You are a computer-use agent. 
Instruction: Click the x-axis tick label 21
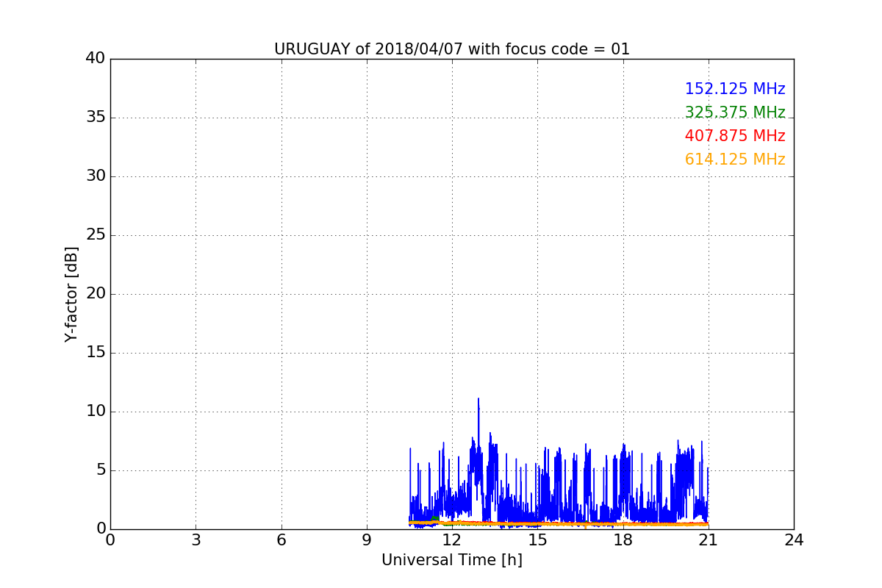[709, 540]
